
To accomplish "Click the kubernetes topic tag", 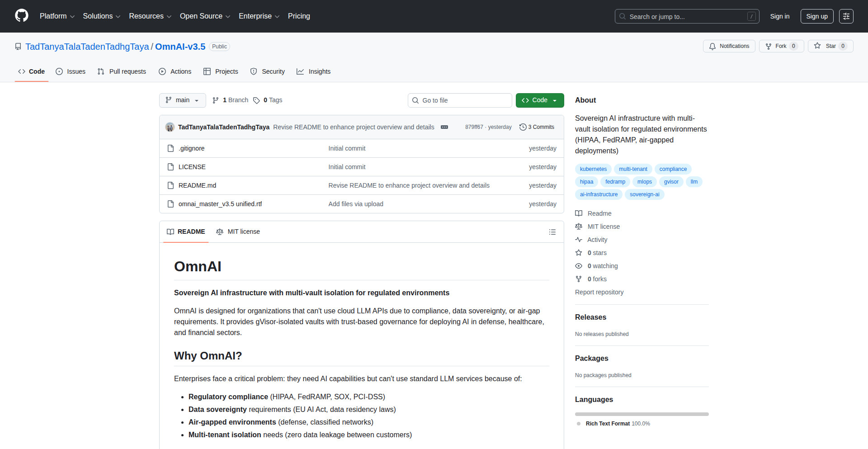I will pos(593,169).
